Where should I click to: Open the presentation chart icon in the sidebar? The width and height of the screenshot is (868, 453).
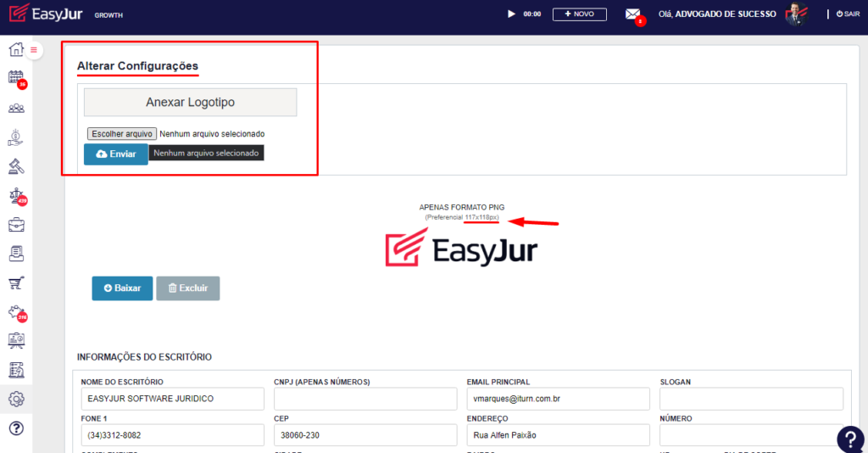pyautogui.click(x=16, y=340)
